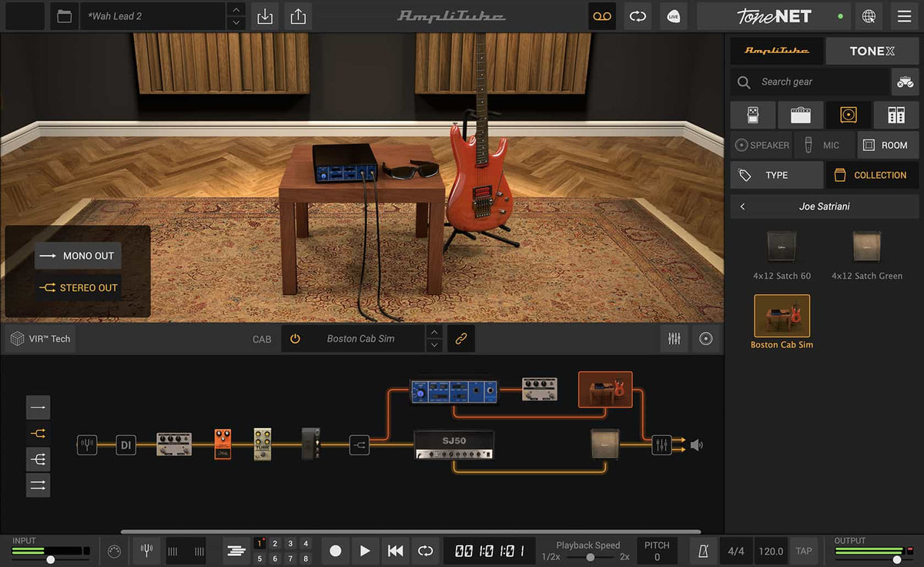Click the export preset share icon
Viewport: 924px width, 567px height.
pos(298,16)
